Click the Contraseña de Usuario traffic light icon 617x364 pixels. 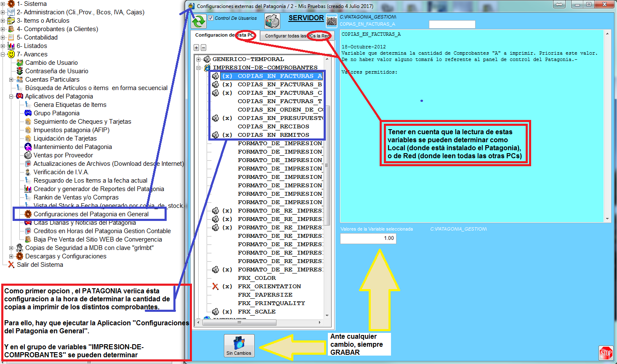pos(20,71)
